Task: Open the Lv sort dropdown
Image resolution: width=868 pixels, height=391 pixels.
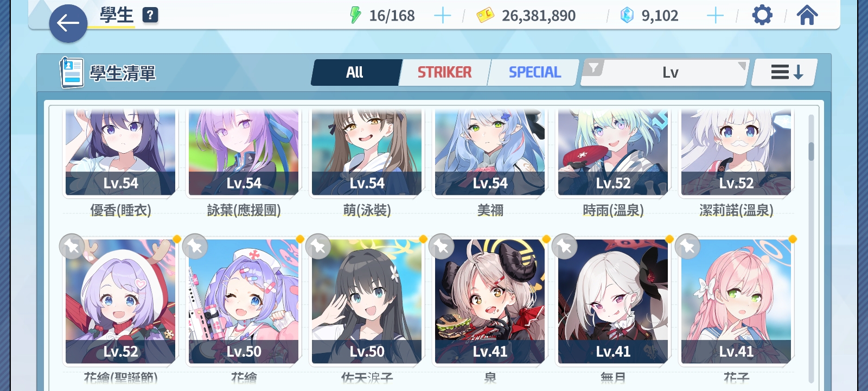Action: pos(665,72)
